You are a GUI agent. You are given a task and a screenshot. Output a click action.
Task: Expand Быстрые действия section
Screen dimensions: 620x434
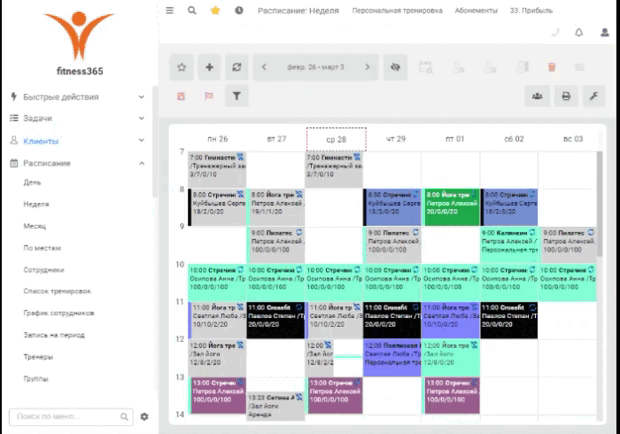coord(78,97)
